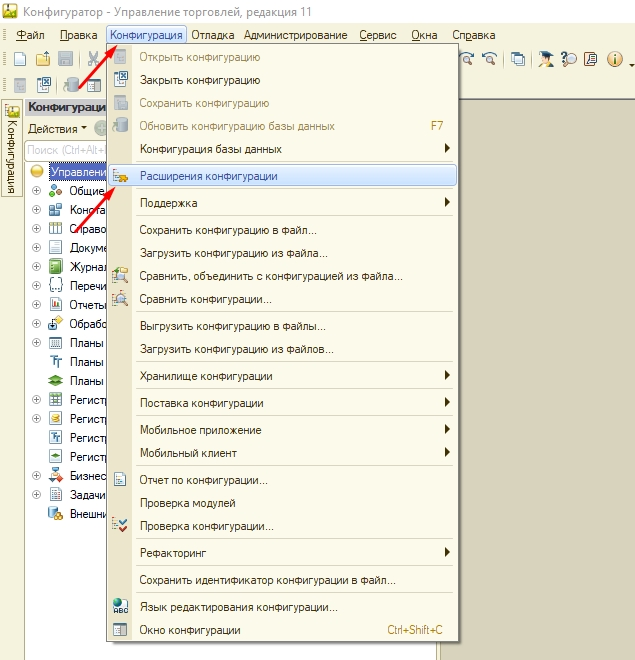The height and width of the screenshot is (660, 635).
Task: Select the Справочники table icon in the tree
Action: [x=56, y=229]
